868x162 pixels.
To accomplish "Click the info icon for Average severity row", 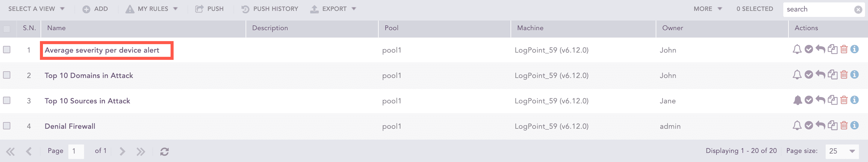I will (854, 50).
